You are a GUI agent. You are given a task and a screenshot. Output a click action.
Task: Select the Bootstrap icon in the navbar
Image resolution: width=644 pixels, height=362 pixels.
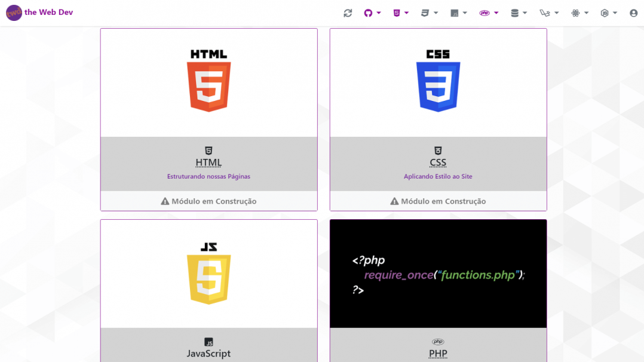click(545, 12)
